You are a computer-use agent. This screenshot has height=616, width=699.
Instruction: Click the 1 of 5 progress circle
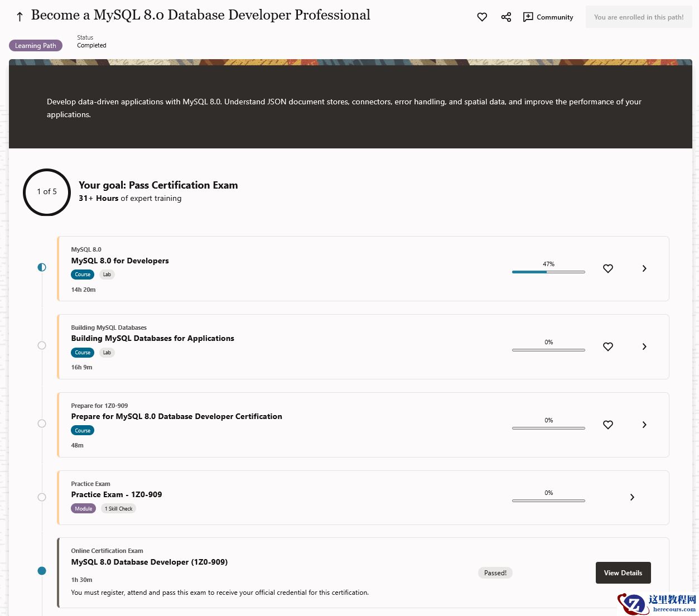[47, 192]
